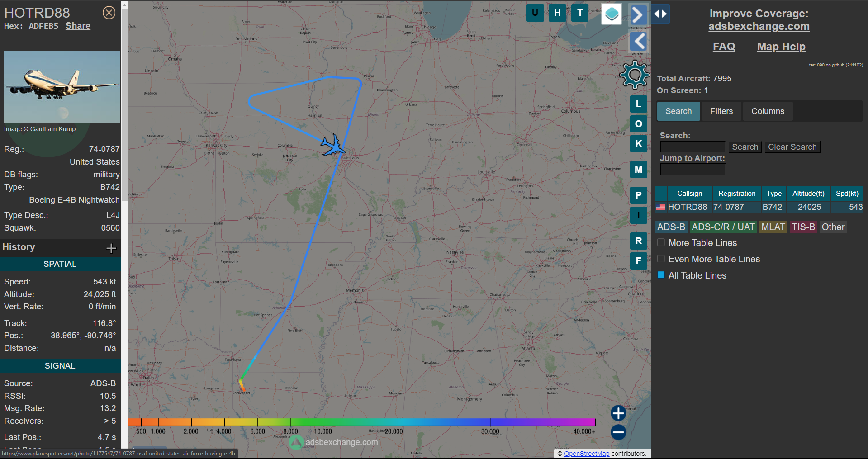Close the HOTRD88 aircraft info panel
This screenshot has height=459, width=868.
click(x=109, y=13)
